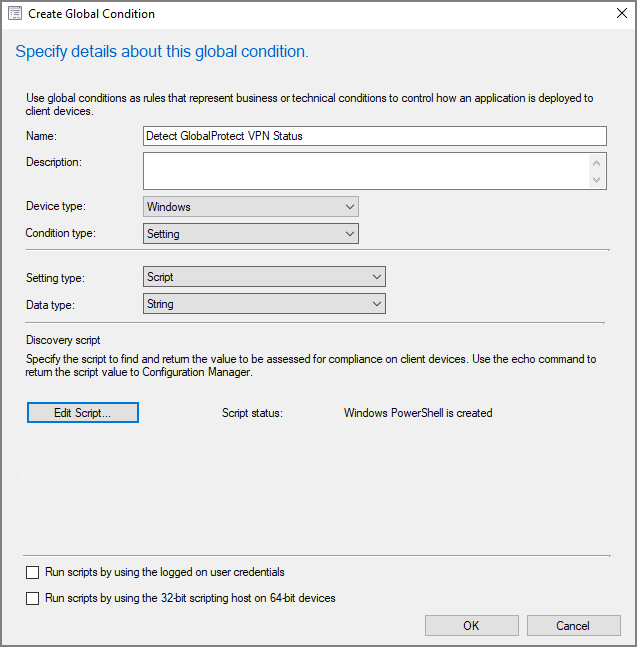Expand the Data type combo box
Viewport: 637px width, 647px height.
click(x=264, y=304)
